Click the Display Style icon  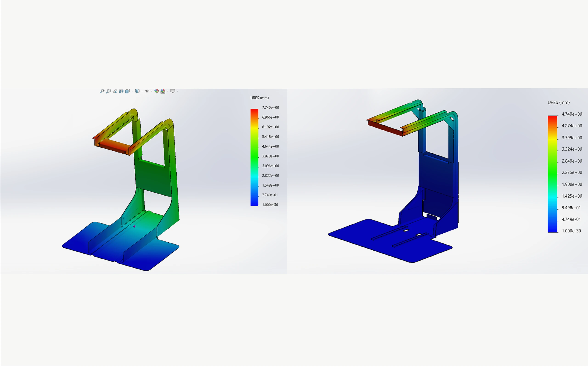click(137, 91)
